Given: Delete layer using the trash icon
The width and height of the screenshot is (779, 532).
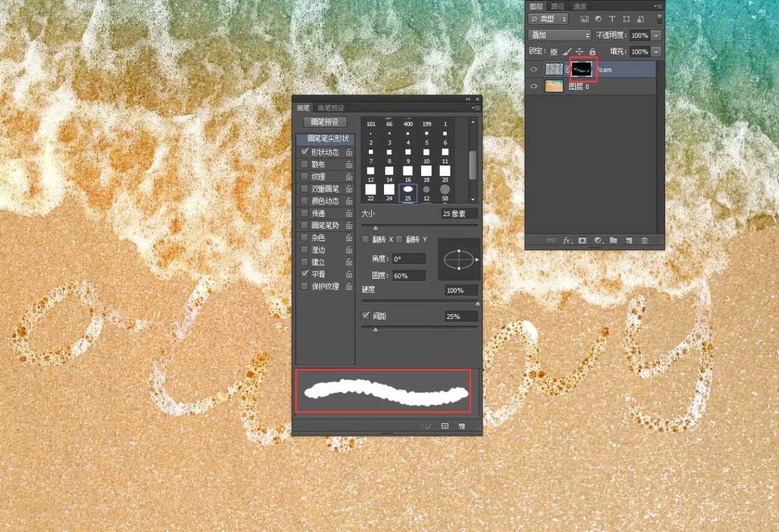Looking at the screenshot, I should tap(645, 240).
